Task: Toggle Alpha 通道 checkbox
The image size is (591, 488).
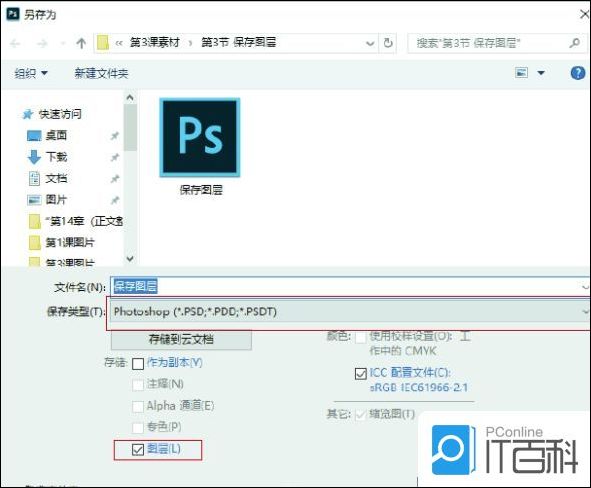Action: [x=138, y=406]
